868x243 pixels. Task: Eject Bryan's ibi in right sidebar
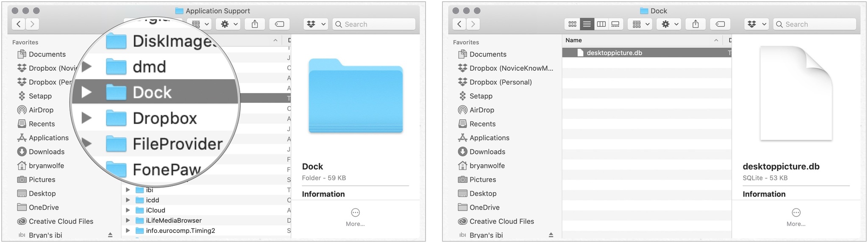[x=551, y=235]
